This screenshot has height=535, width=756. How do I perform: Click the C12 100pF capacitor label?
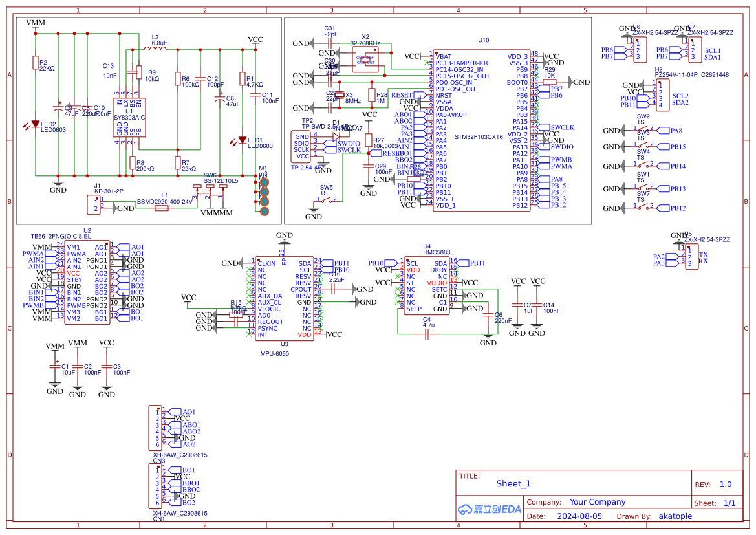(x=215, y=82)
